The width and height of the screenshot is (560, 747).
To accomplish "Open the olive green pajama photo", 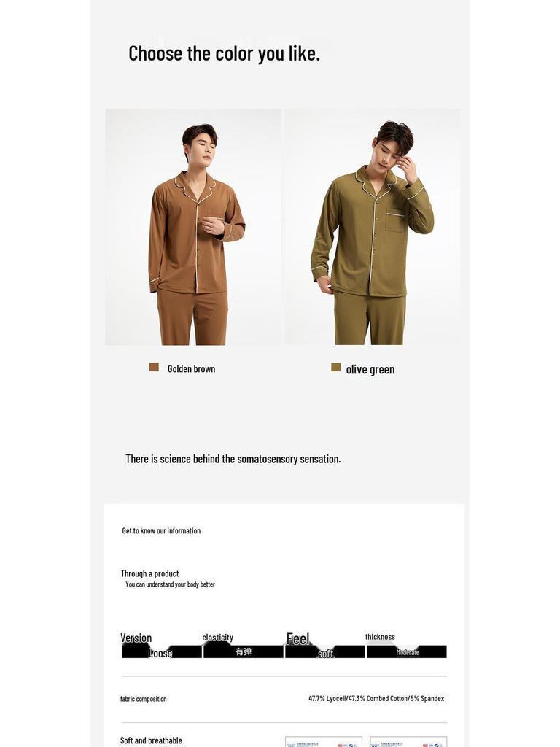I will (373, 227).
